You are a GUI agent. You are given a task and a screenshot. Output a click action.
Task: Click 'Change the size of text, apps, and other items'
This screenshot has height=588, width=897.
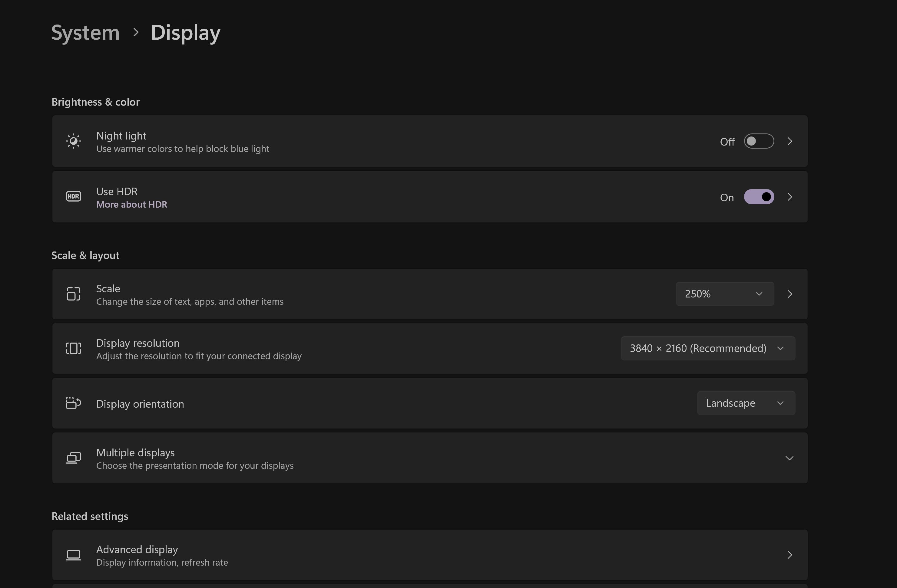tap(190, 302)
